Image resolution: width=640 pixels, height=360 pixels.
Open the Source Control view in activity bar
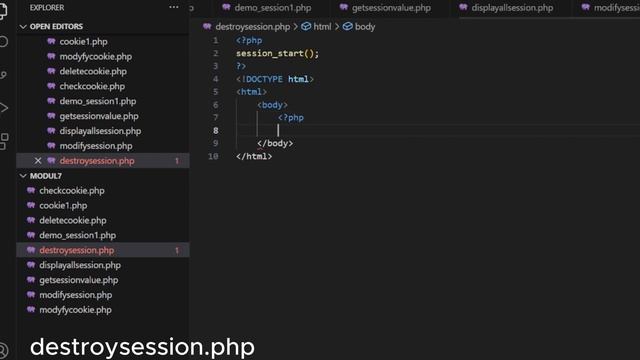pos(3,75)
